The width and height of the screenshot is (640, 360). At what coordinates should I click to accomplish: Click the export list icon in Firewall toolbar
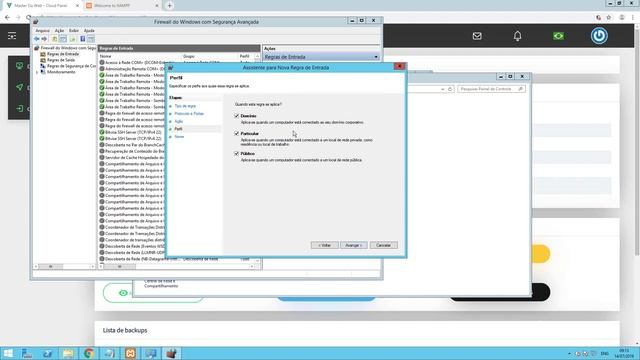click(x=73, y=39)
